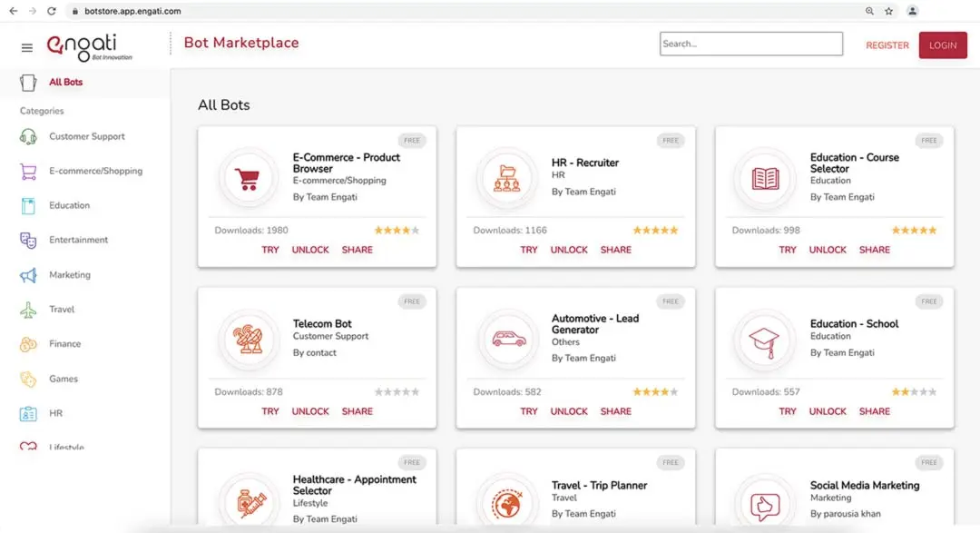
Task: Select the Marketing megaphone icon
Action: (28, 275)
